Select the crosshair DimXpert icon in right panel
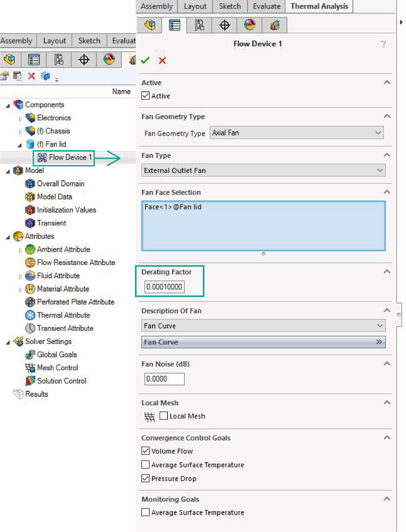This screenshot has height=532, width=406. [225, 25]
